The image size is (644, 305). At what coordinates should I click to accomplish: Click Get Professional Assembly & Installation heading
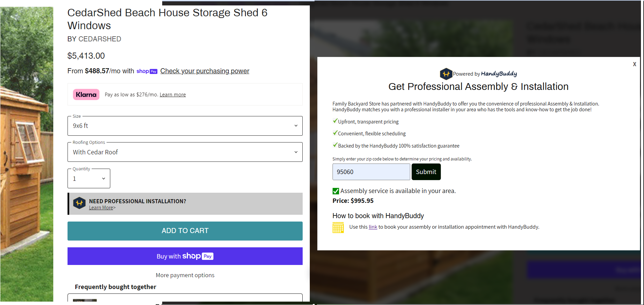tap(478, 87)
